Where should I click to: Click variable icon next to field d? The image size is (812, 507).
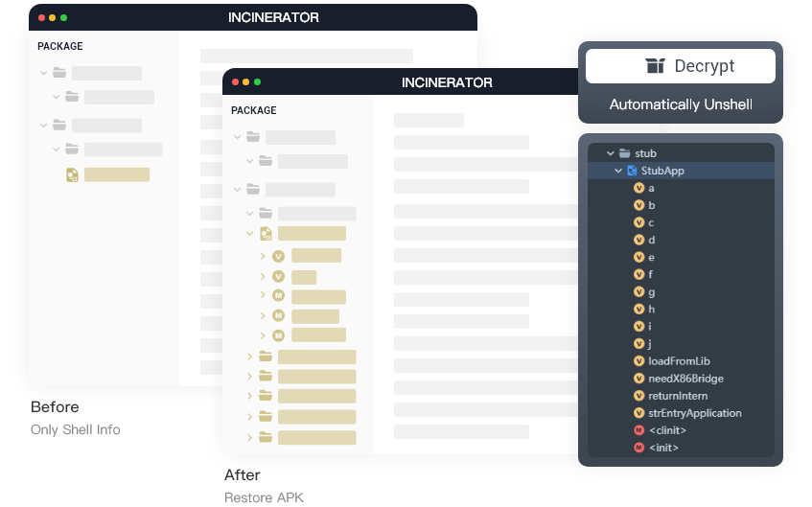tap(639, 240)
